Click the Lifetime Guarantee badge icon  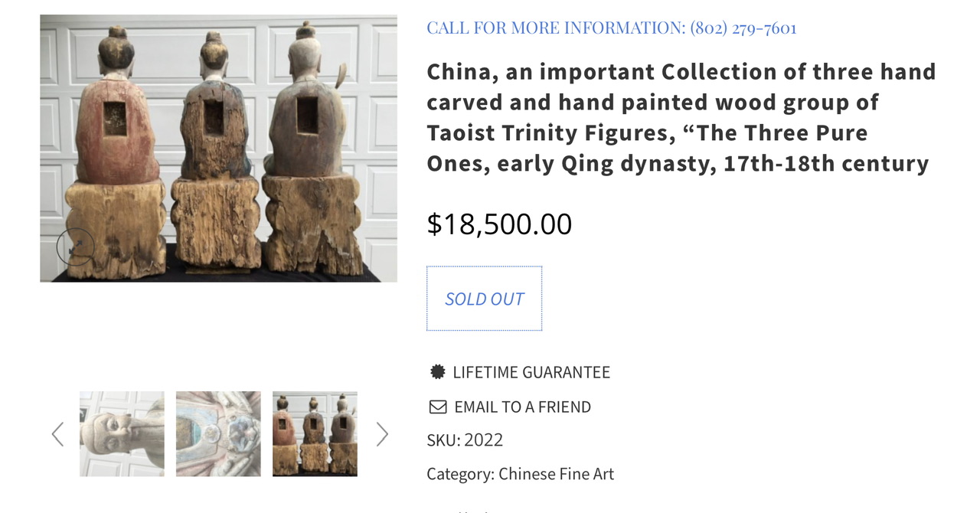(437, 372)
